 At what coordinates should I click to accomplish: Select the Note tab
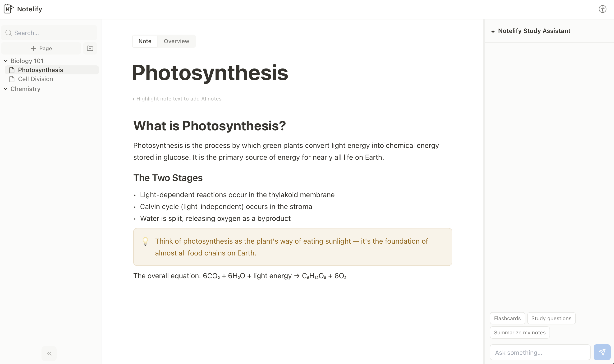point(145,41)
